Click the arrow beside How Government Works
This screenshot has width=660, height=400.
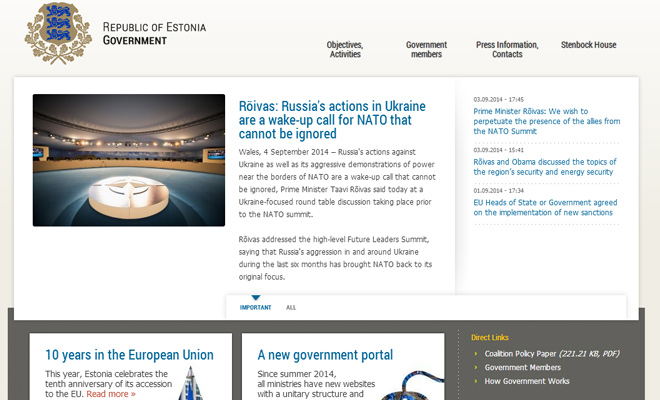[476, 381]
